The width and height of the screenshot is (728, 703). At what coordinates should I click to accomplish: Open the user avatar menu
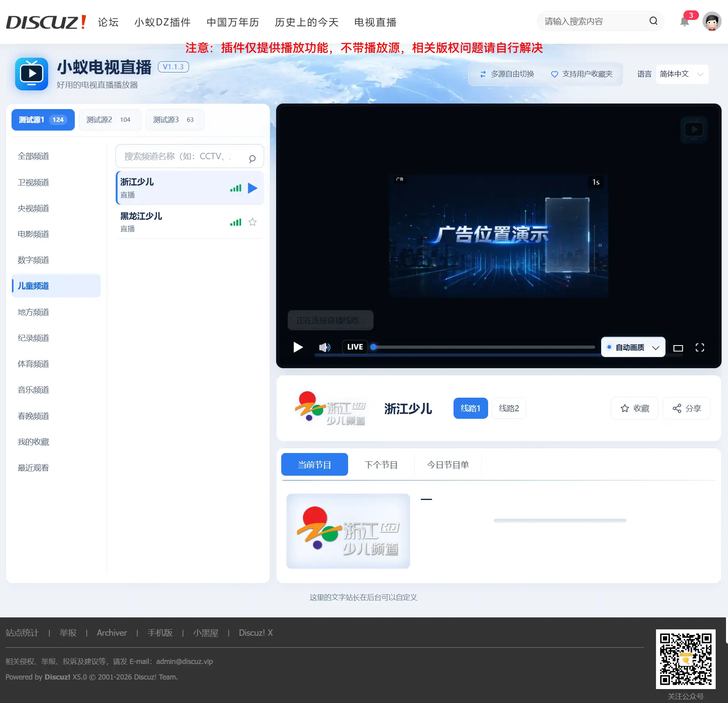(x=712, y=21)
